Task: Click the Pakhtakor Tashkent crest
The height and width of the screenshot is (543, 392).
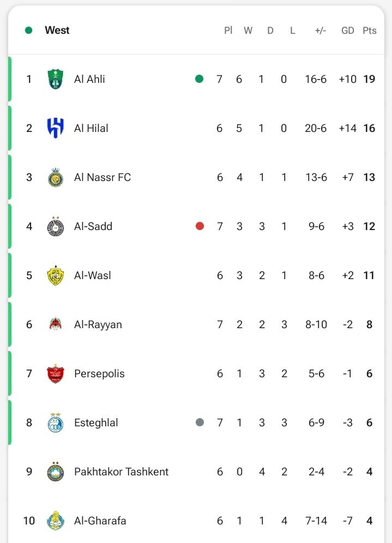Action: click(56, 472)
